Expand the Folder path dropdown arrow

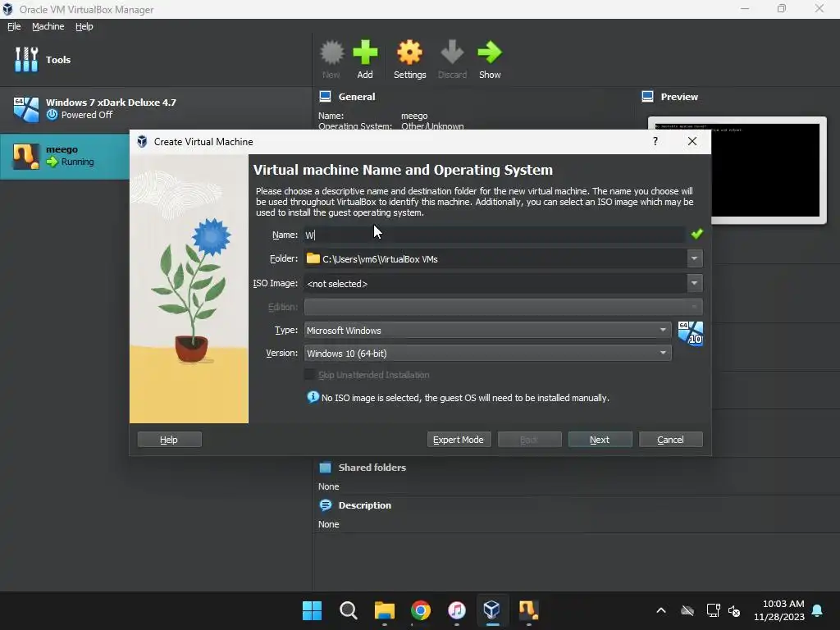click(x=694, y=258)
